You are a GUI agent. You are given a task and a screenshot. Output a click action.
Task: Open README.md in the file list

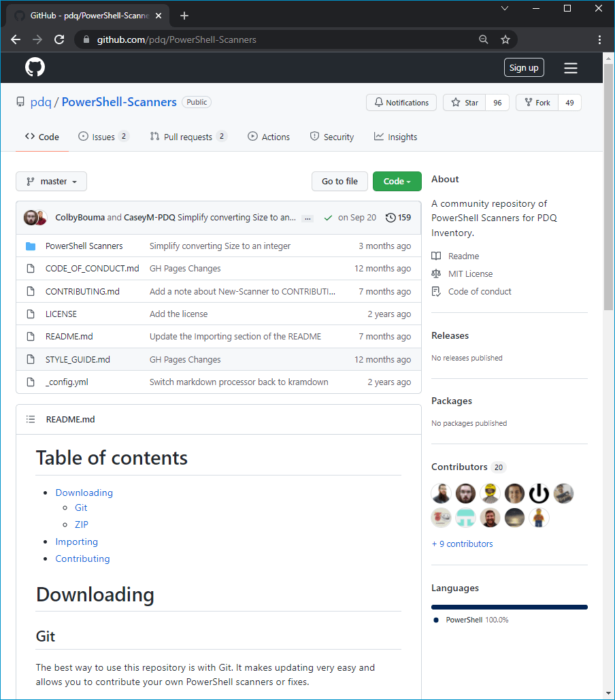[x=69, y=337]
